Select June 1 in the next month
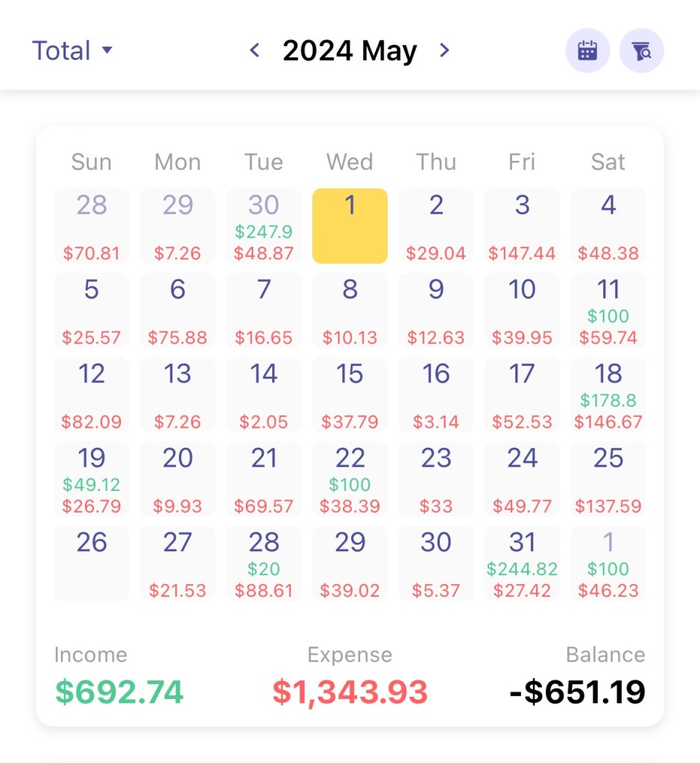700x763 pixels. pos(608,564)
